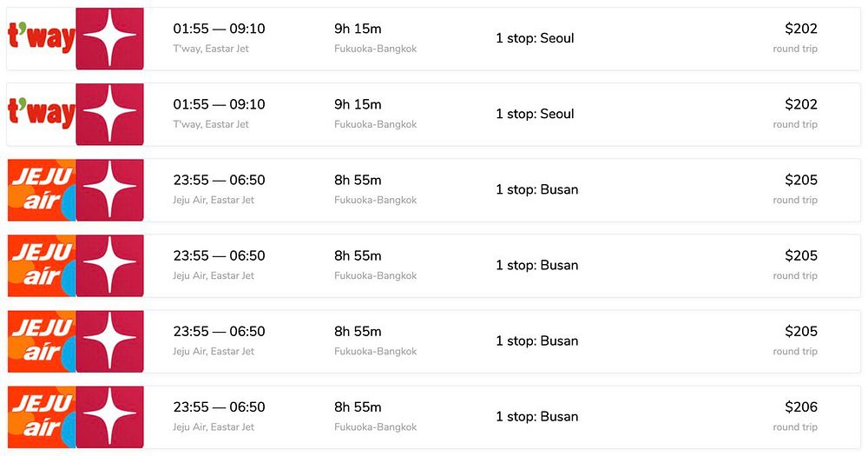Click the Eastar Jet star logo in the second result
868x456 pixels.
point(109,114)
